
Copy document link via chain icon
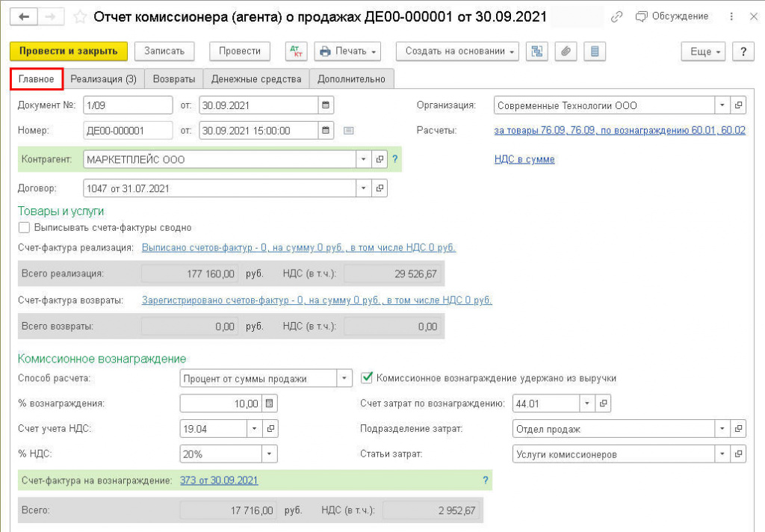(x=616, y=16)
